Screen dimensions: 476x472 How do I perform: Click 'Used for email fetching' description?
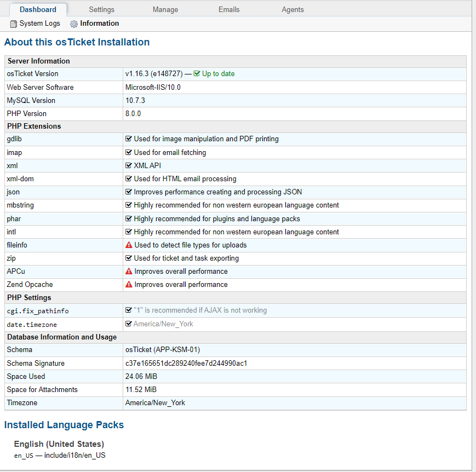(170, 152)
